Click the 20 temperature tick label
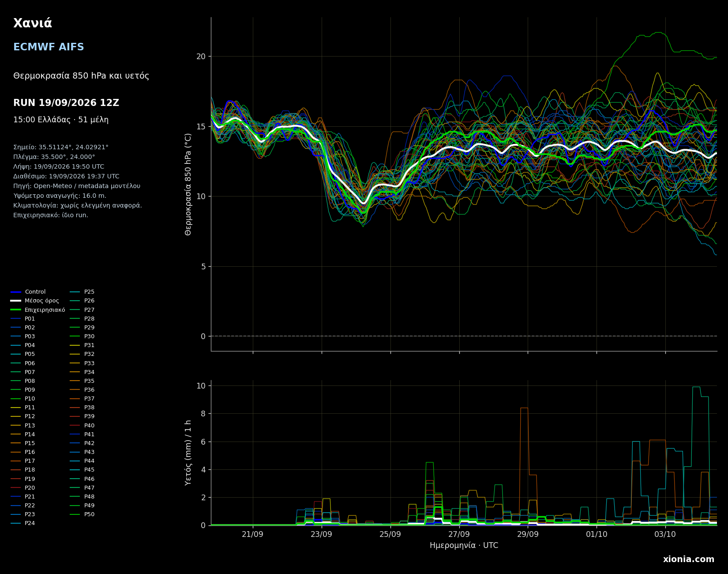The height and width of the screenshot is (574, 728). 201,57
